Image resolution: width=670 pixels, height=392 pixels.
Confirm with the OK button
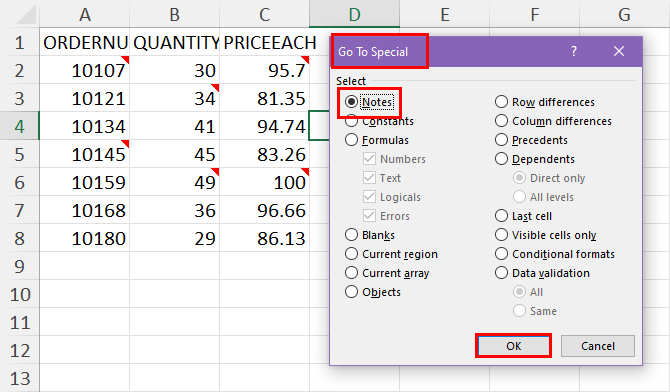pyautogui.click(x=513, y=346)
